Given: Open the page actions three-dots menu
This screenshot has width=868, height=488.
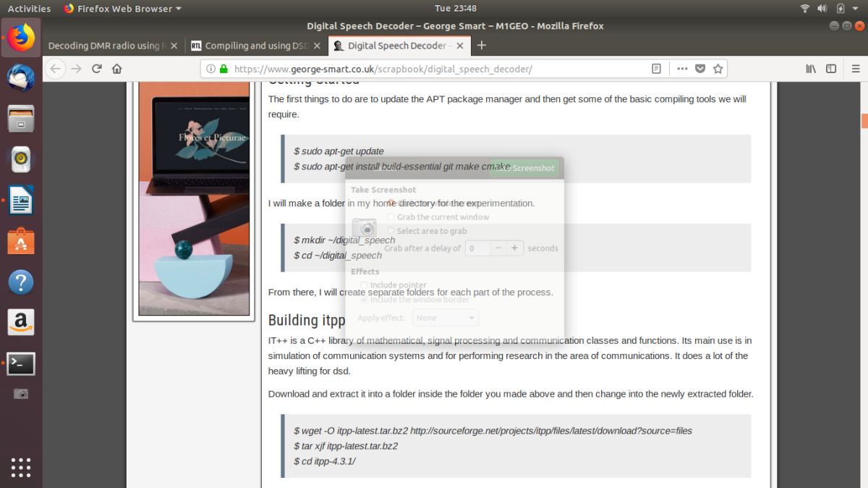Looking at the screenshot, I should [x=682, y=69].
